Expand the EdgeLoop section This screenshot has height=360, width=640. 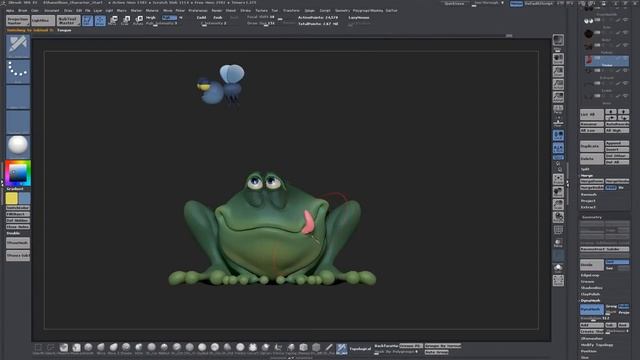click(x=590, y=275)
